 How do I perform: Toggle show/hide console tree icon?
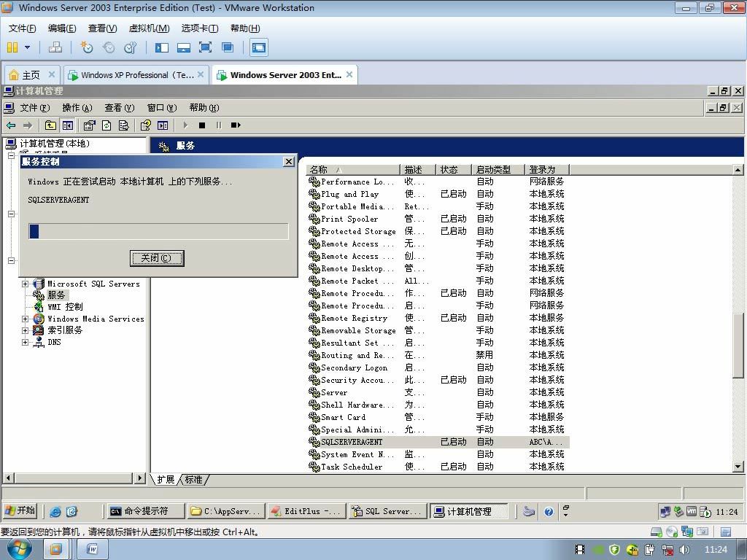68,125
